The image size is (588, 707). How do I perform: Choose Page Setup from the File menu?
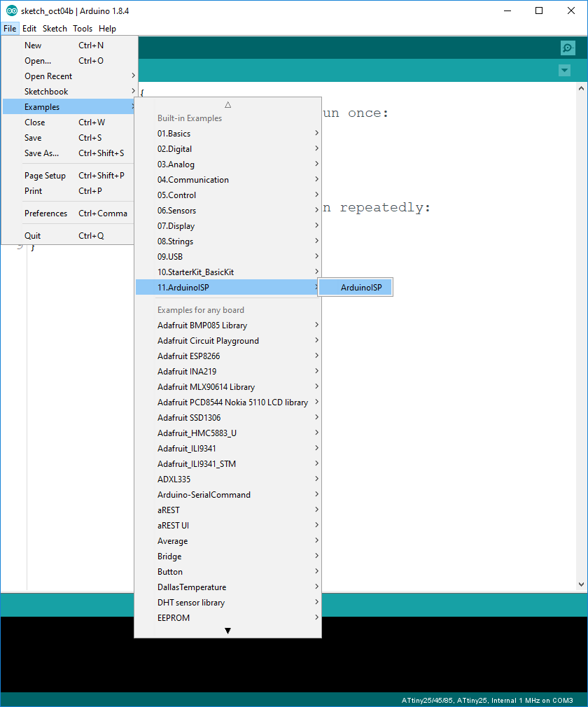69,176
